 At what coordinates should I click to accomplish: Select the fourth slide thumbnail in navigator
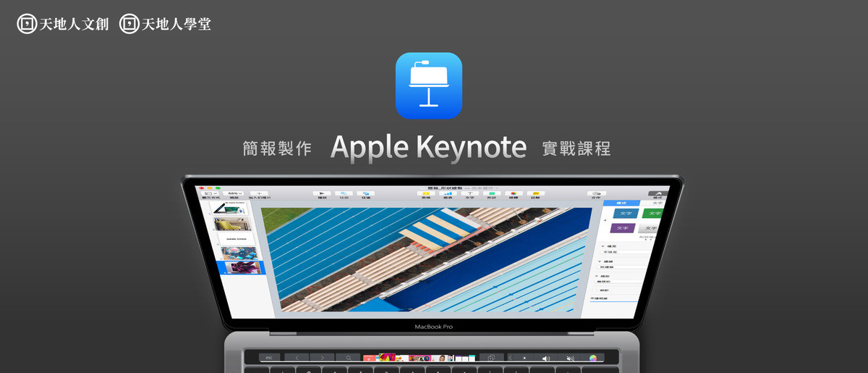pos(239,253)
